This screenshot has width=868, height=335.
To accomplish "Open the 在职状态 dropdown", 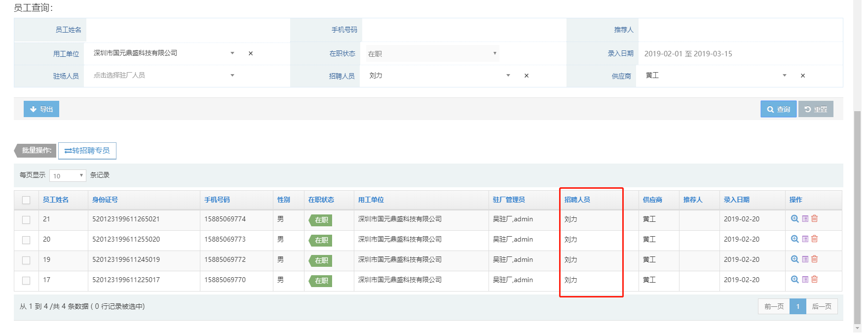I will point(432,53).
